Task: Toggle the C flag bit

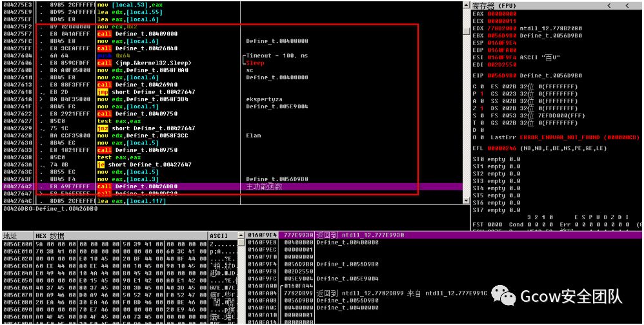Action: (x=482, y=86)
